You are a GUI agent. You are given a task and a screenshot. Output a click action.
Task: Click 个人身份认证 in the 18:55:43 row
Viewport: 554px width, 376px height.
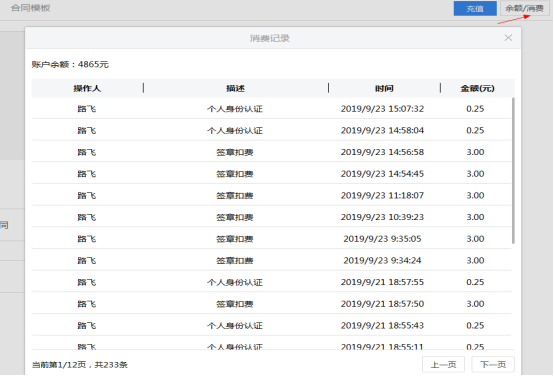[235, 325]
